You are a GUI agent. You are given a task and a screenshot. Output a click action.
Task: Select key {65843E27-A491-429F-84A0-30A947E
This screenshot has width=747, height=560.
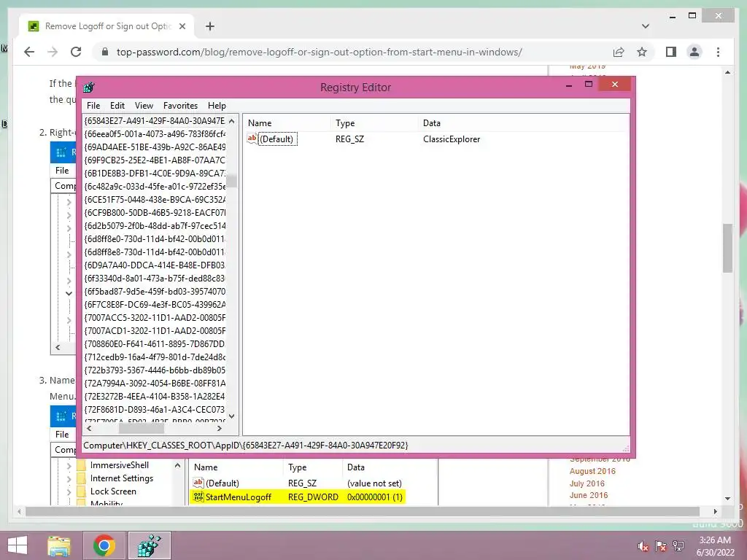pyautogui.click(x=155, y=120)
